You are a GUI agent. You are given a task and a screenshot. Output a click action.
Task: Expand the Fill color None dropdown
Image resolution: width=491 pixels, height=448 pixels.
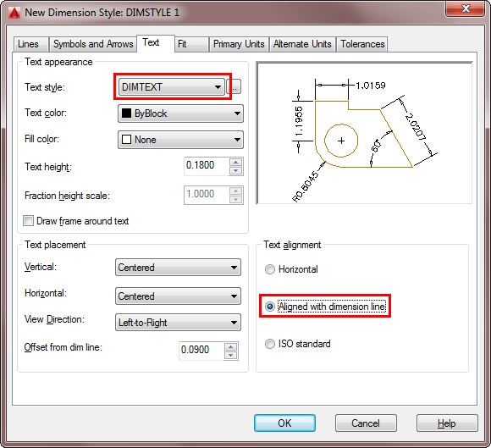[x=180, y=140]
